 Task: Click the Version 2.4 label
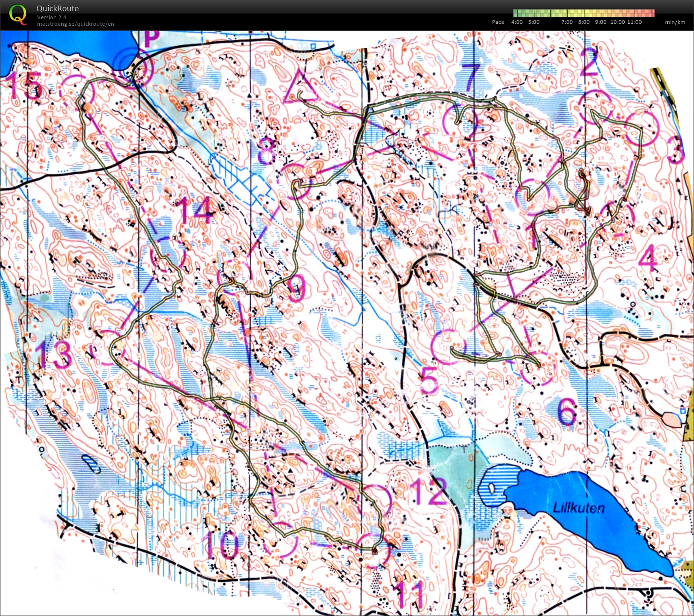pyautogui.click(x=51, y=17)
